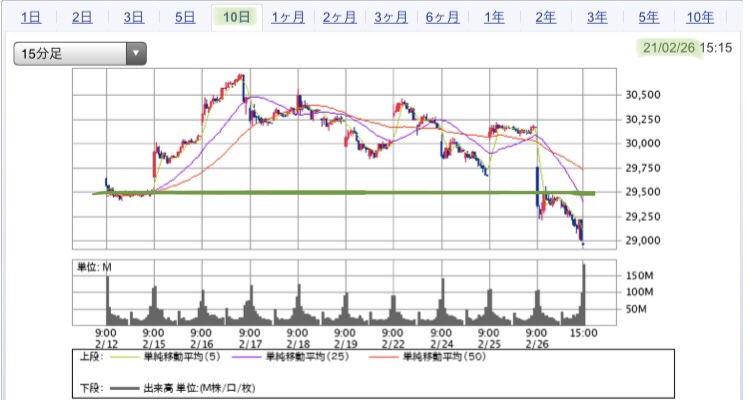Switch to the 1年 chart tab
This screenshot has height=400, width=749.
(494, 18)
